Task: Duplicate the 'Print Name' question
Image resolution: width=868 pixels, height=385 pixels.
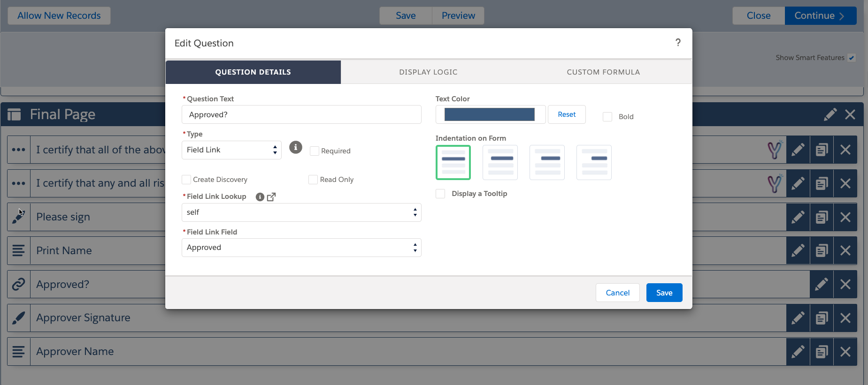Action: click(x=822, y=251)
